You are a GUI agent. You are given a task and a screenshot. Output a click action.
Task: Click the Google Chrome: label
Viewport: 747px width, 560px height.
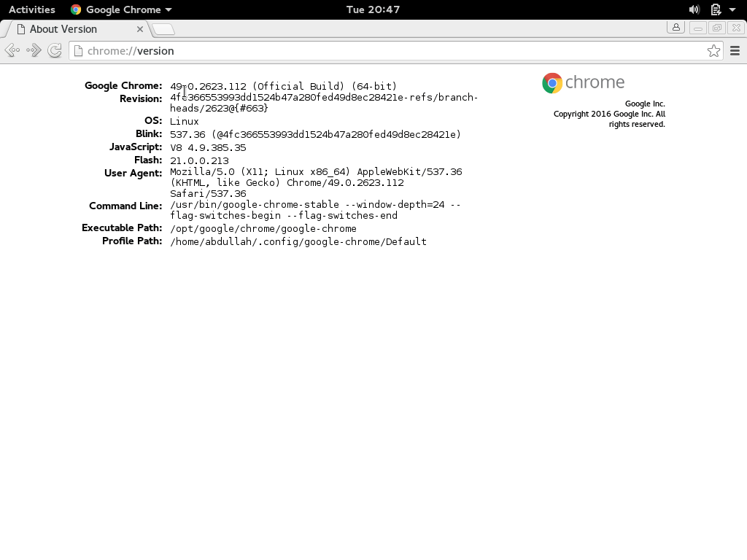click(123, 86)
